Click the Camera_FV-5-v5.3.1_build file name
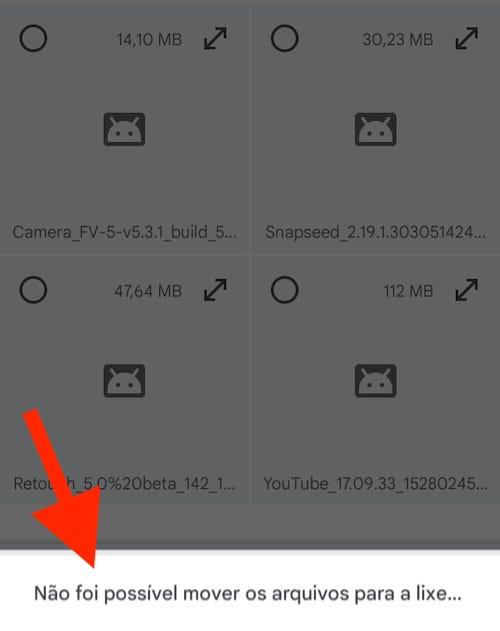This screenshot has height=631, width=500. point(124,232)
